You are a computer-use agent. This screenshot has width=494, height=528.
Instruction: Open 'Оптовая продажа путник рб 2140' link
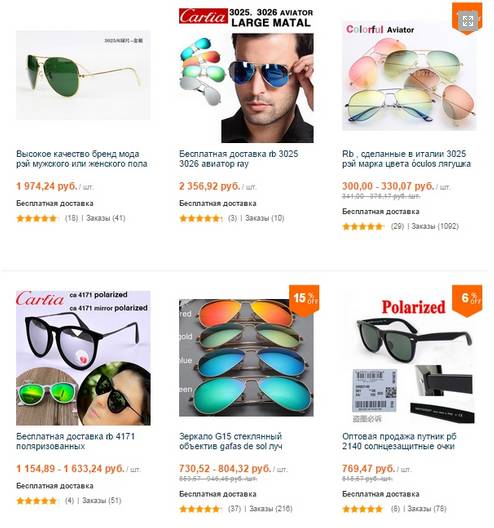coord(399,441)
